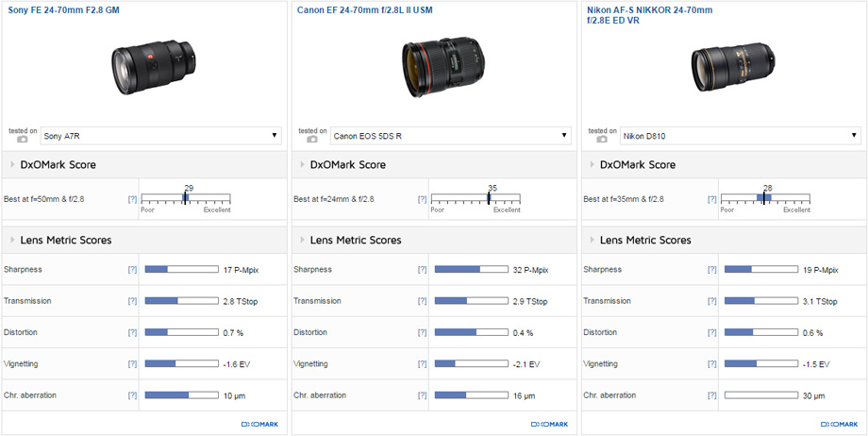This screenshot has width=868, height=436.
Task: Click help icon for Sony Chr. aberration
Action: pyautogui.click(x=132, y=395)
